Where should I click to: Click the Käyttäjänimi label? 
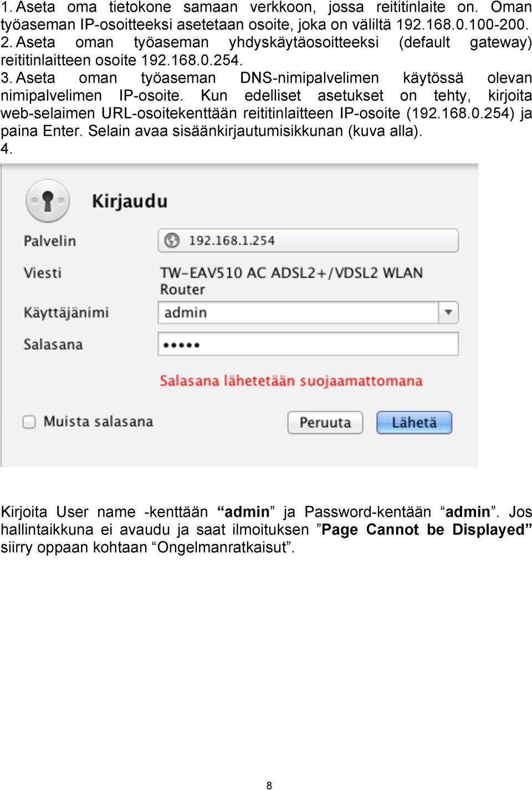point(66,313)
